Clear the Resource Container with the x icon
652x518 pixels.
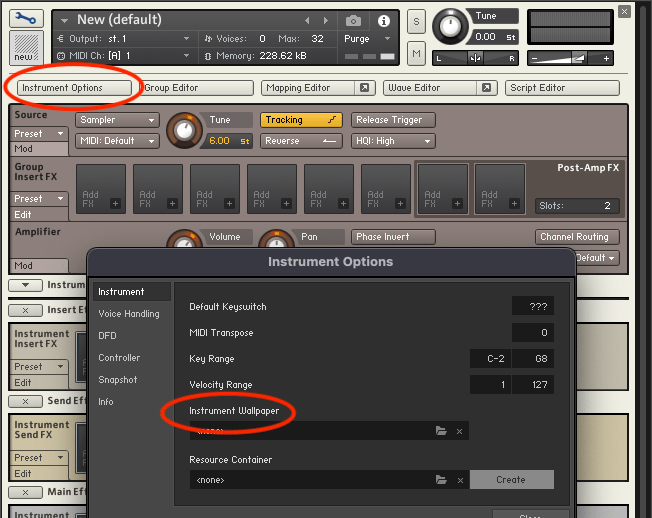click(459, 480)
